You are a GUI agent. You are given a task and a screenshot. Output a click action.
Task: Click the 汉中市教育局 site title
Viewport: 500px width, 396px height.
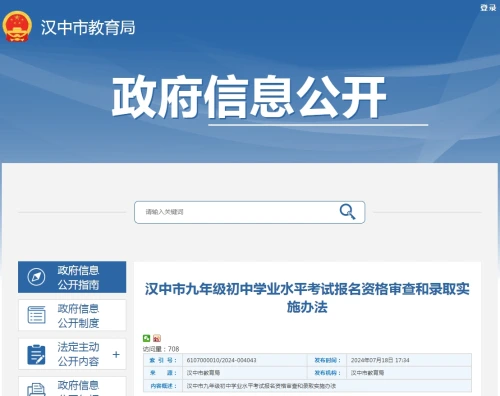pyautogui.click(x=88, y=27)
